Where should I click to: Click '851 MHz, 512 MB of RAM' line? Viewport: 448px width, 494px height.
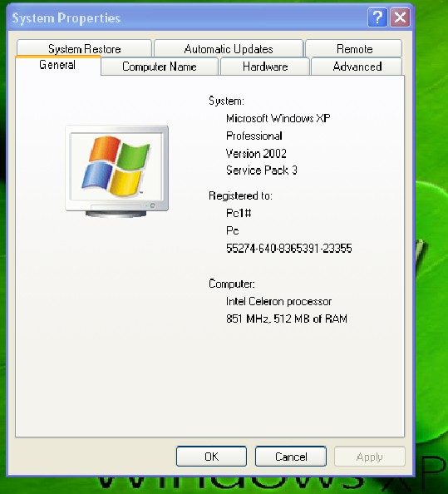click(287, 319)
